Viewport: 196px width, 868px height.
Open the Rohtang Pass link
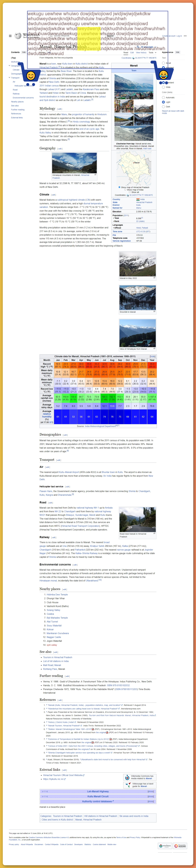(x=50, y=669)
